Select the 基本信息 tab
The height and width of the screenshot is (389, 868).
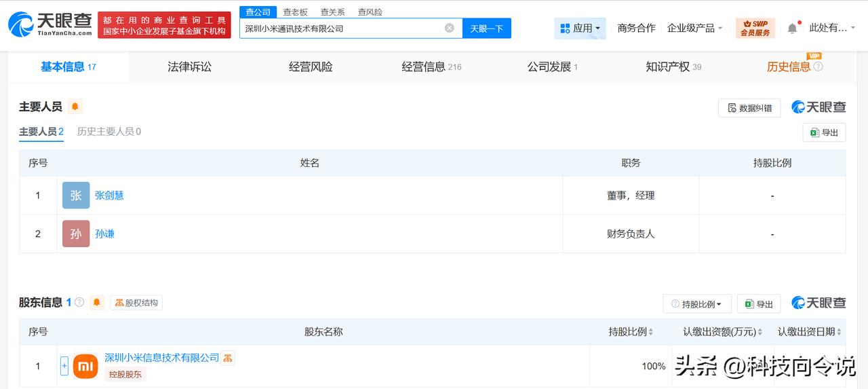click(x=68, y=67)
